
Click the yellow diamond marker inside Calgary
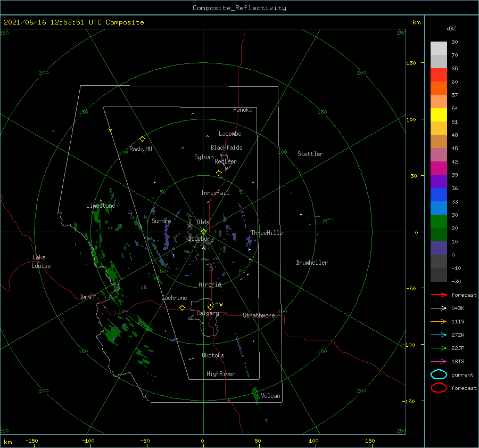(x=210, y=307)
